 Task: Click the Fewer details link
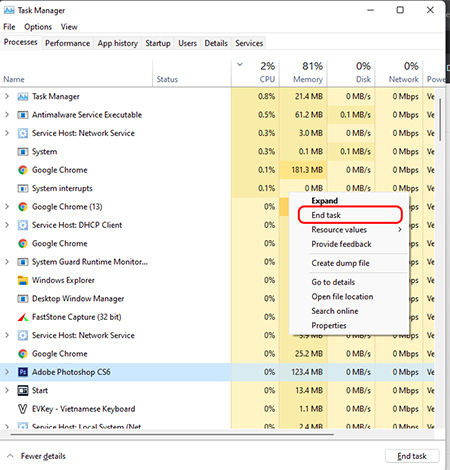43,456
